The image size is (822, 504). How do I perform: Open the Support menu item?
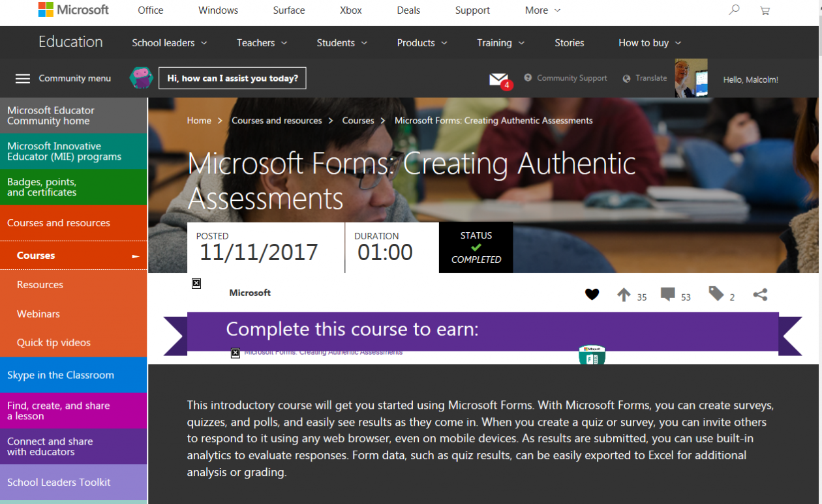point(473,10)
